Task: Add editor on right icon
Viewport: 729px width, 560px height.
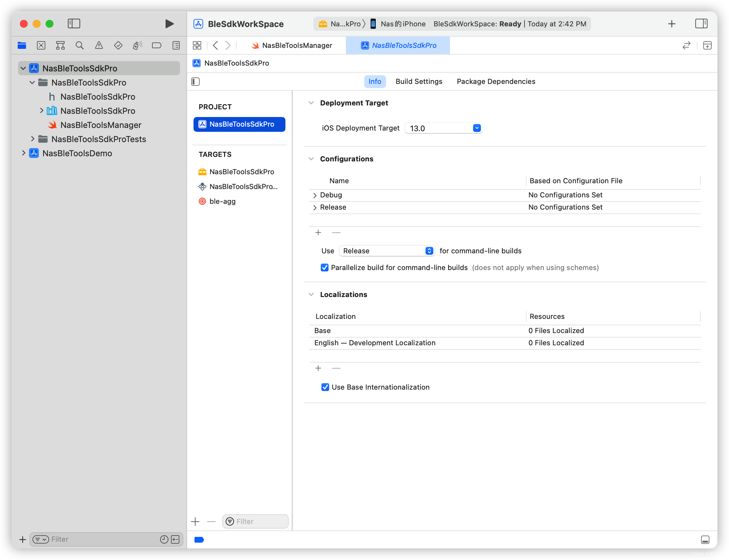Action: 707,45
